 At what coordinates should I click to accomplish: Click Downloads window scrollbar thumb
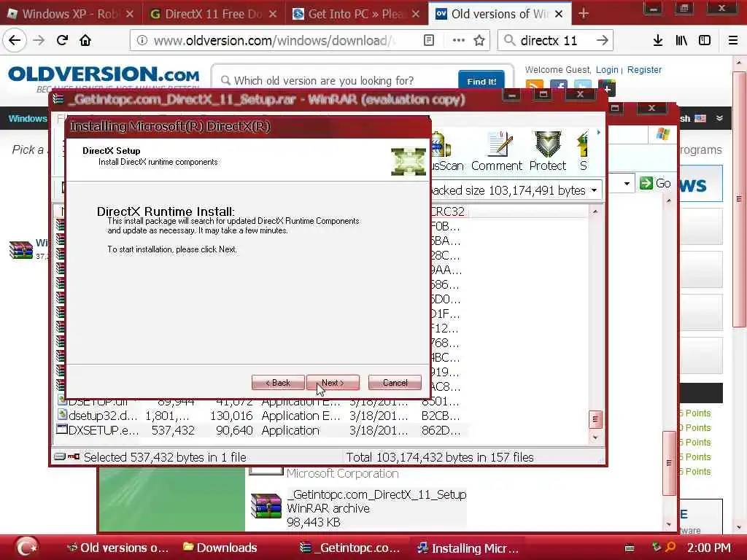point(669,463)
